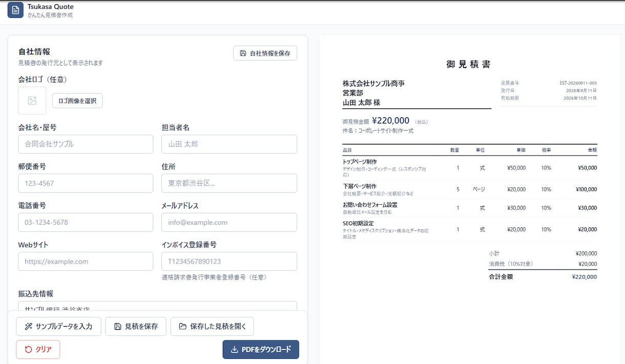Click the ¥220,000 estimate amount heading
625x364 pixels.
click(391, 121)
